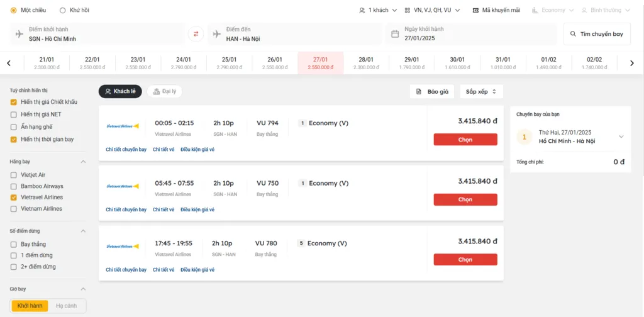Viewport: 644px width, 317px height.
Task: Select the Khứ hồi round-trip option
Action: pos(62,10)
